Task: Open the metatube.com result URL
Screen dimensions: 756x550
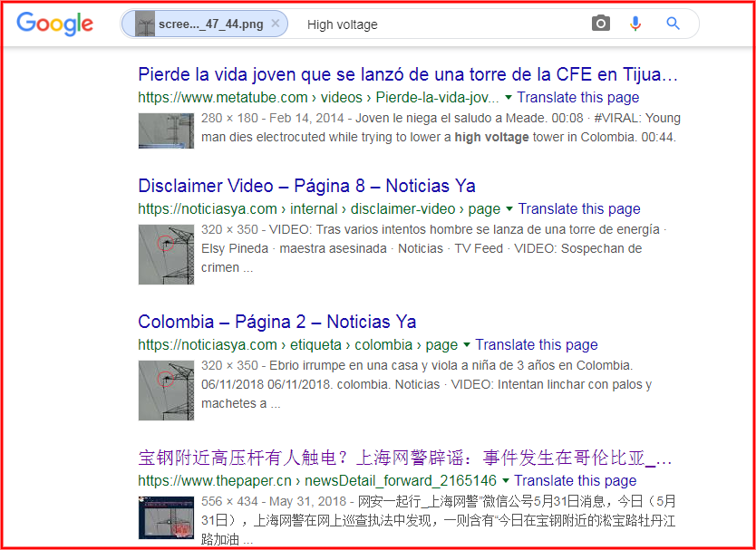Action: point(319,97)
